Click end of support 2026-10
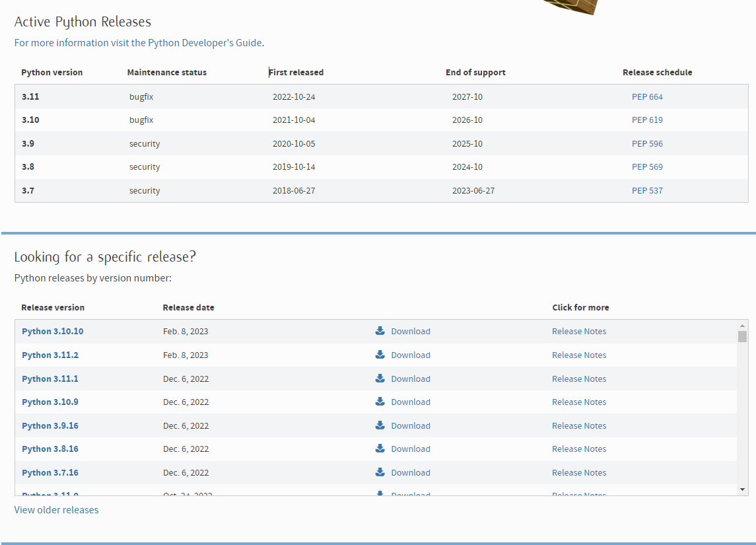The image size is (756, 545). point(467,120)
